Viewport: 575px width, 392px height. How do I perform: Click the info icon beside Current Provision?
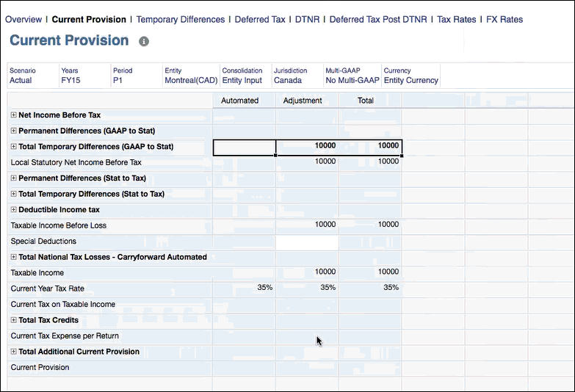[x=144, y=41]
